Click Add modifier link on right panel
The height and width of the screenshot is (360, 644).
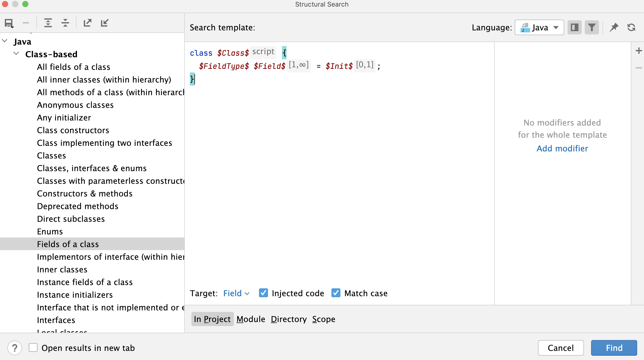point(562,148)
